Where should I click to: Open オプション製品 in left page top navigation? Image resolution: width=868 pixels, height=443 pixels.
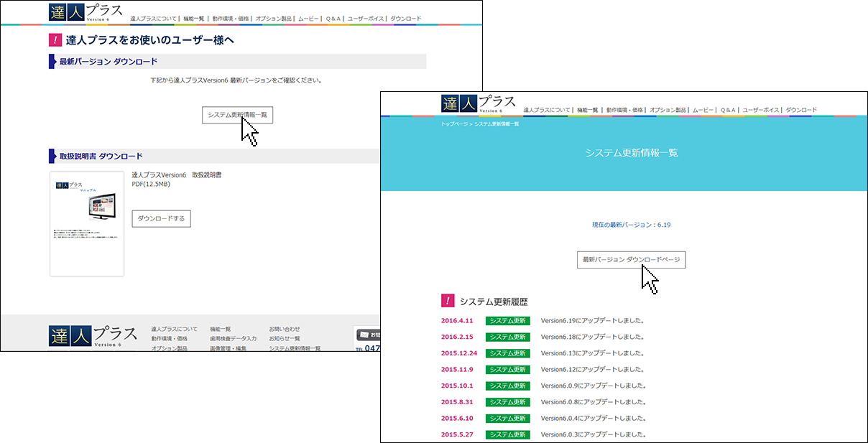click(x=274, y=18)
